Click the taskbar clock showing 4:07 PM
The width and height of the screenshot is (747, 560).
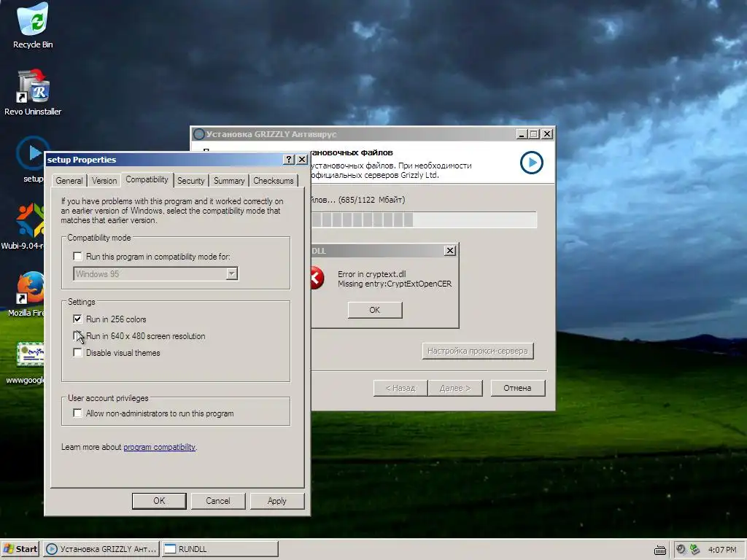coord(722,550)
